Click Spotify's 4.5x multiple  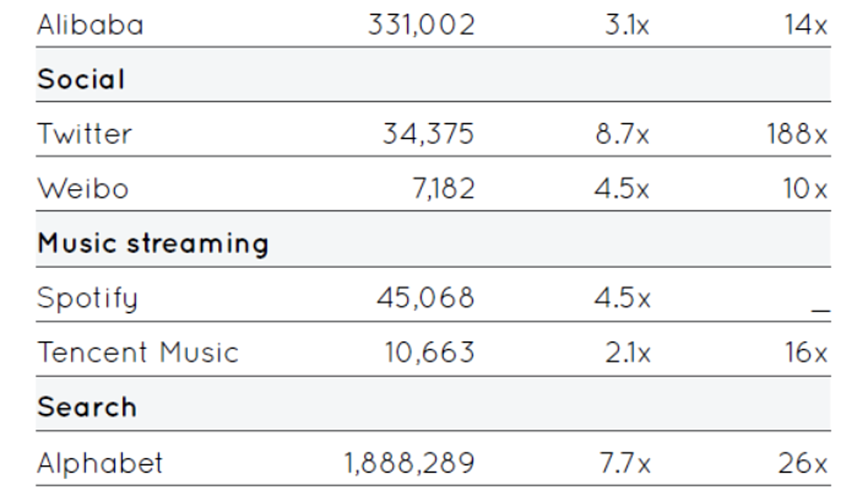(x=622, y=298)
